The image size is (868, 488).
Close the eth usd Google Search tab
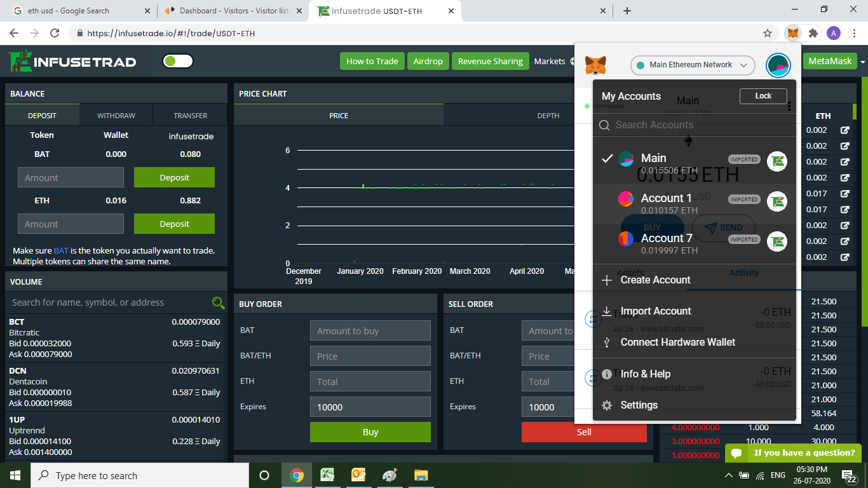pos(147,11)
